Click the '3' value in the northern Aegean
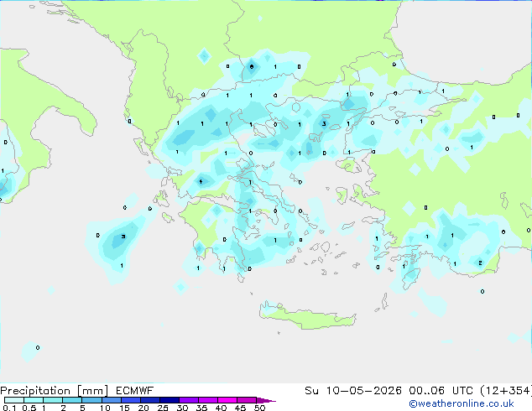 pyautogui.click(x=324, y=124)
